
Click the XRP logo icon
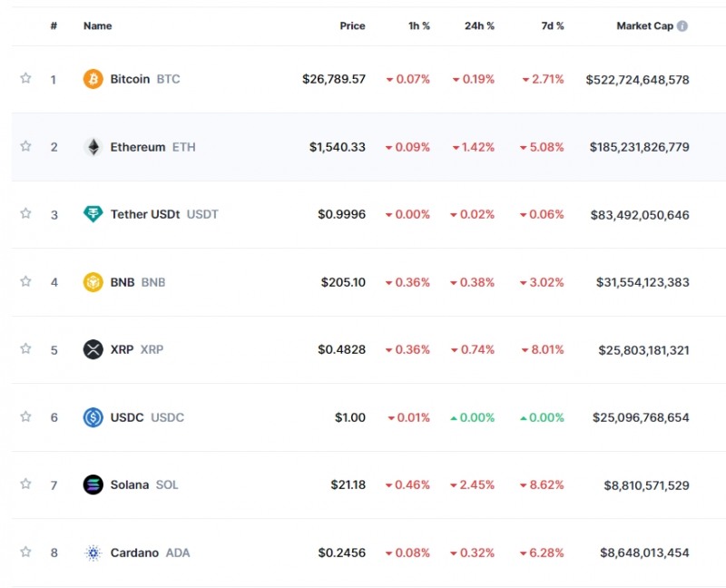pos(93,349)
